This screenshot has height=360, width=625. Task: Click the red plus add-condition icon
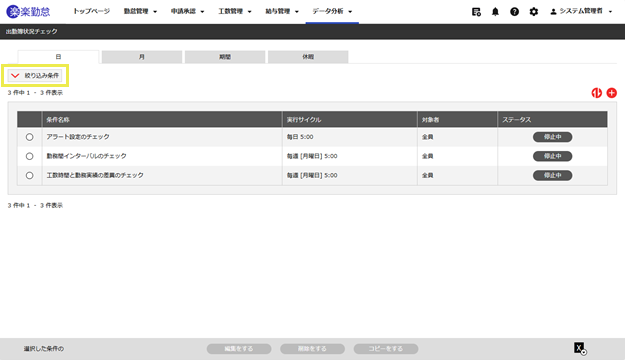pos(611,93)
